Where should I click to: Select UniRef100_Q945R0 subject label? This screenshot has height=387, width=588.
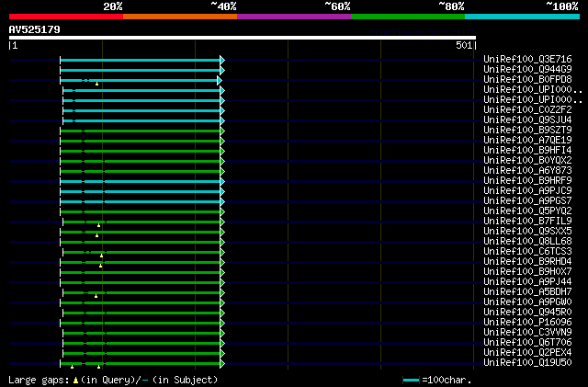click(527, 313)
